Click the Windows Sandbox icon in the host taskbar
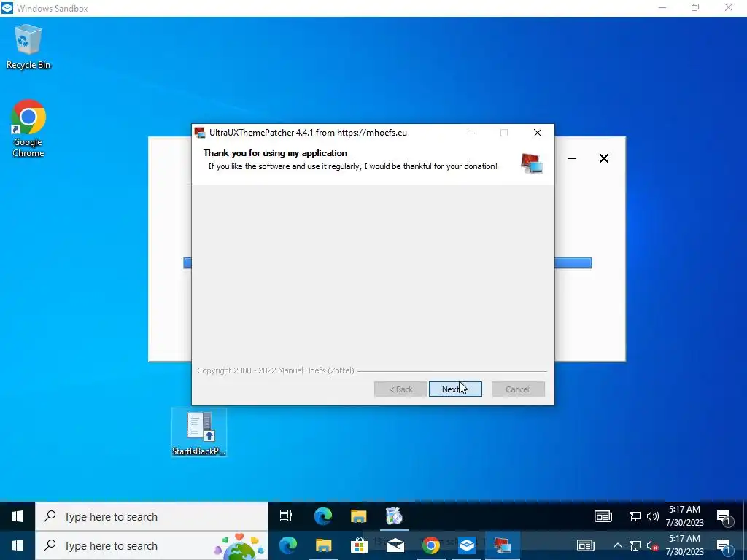Image resolution: width=747 pixels, height=560 pixels. point(466,545)
